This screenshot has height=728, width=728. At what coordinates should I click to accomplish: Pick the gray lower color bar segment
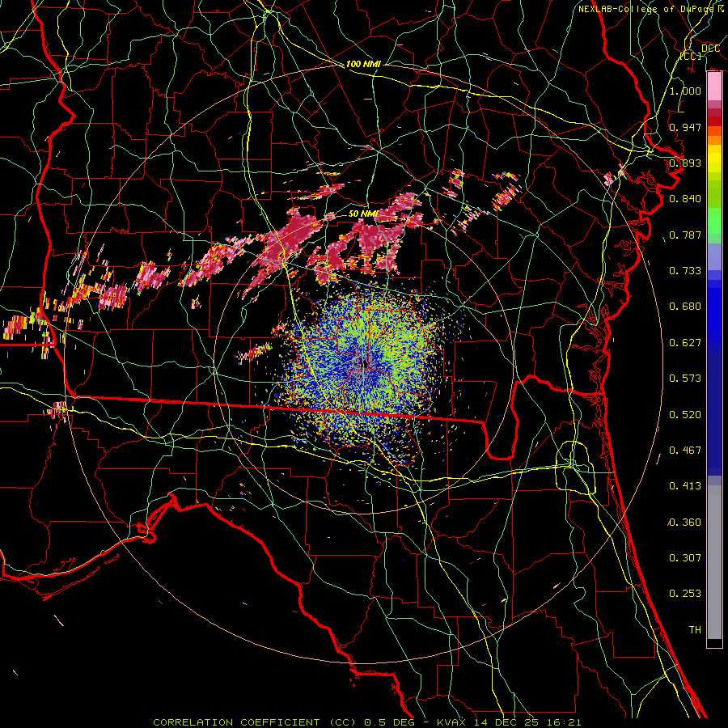[714, 562]
